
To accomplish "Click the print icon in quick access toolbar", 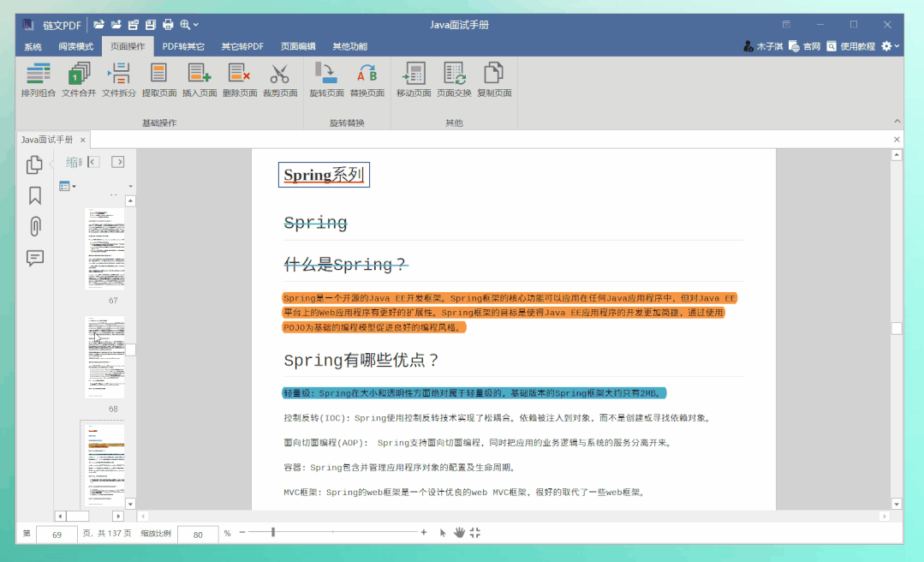I will coord(168,24).
